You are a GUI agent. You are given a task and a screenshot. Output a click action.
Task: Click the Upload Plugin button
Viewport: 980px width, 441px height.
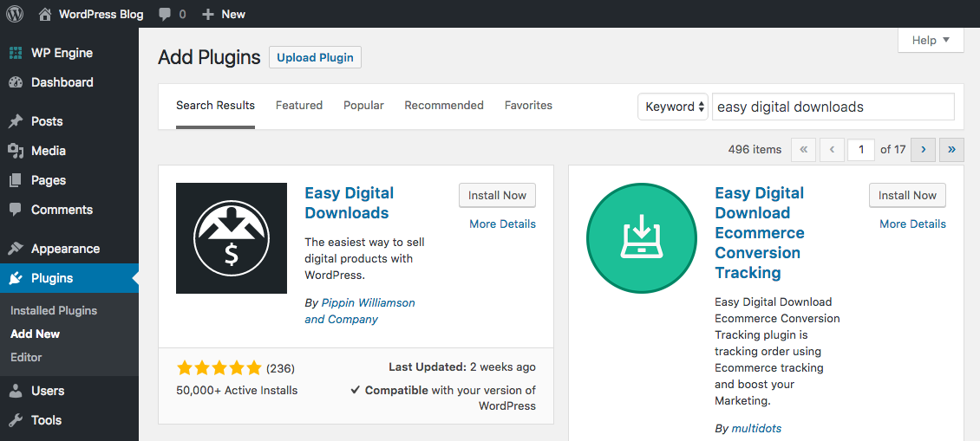point(315,57)
